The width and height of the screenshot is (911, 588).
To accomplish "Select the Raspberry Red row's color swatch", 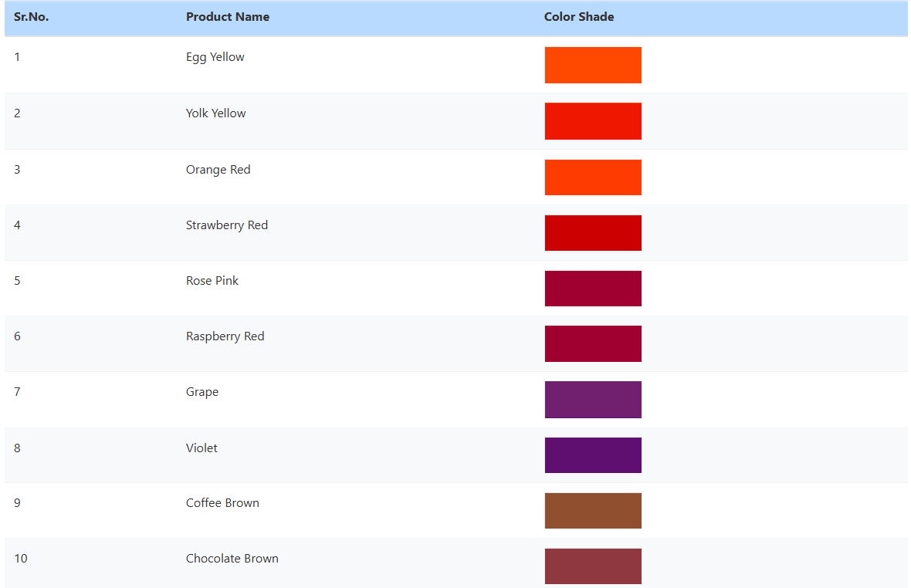I will (x=593, y=344).
